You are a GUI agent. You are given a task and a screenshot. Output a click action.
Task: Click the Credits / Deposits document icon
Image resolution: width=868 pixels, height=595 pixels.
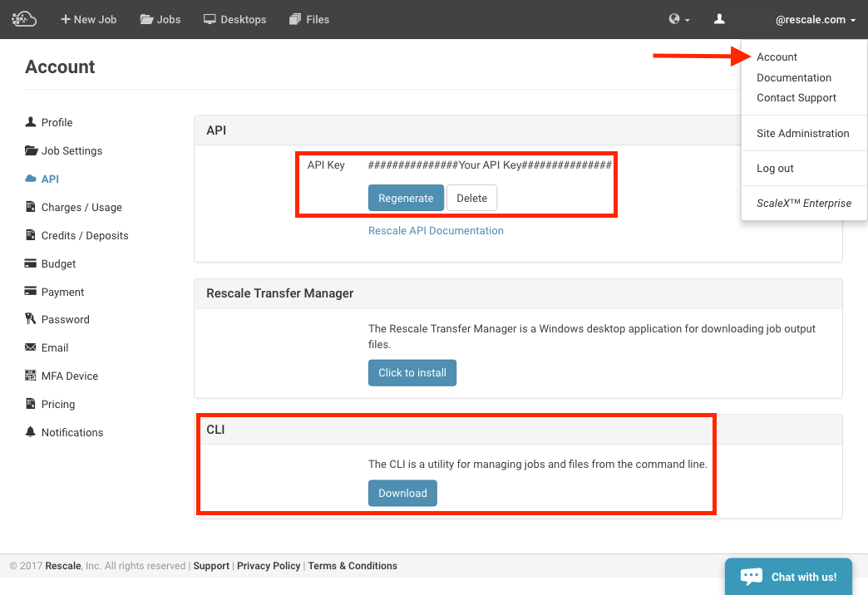(x=31, y=234)
